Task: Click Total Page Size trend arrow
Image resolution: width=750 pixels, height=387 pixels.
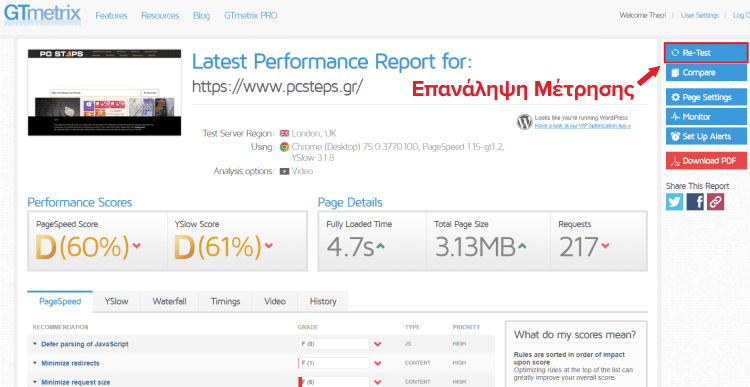Action: (x=522, y=246)
